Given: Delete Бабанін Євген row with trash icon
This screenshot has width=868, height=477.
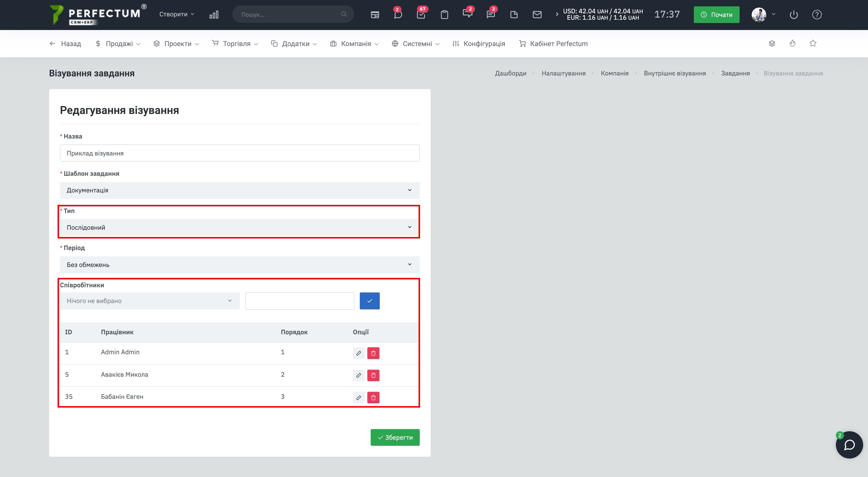Looking at the screenshot, I should (x=373, y=397).
